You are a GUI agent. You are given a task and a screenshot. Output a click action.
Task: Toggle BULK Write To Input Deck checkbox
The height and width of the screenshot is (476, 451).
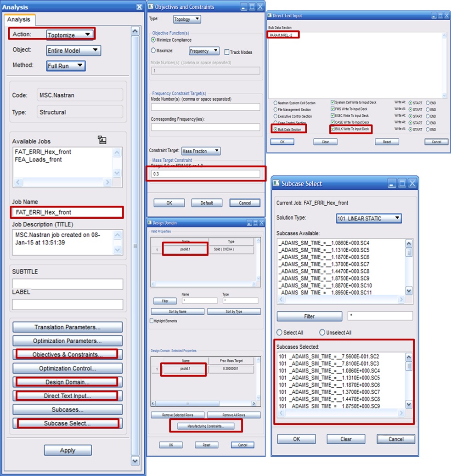coord(333,130)
